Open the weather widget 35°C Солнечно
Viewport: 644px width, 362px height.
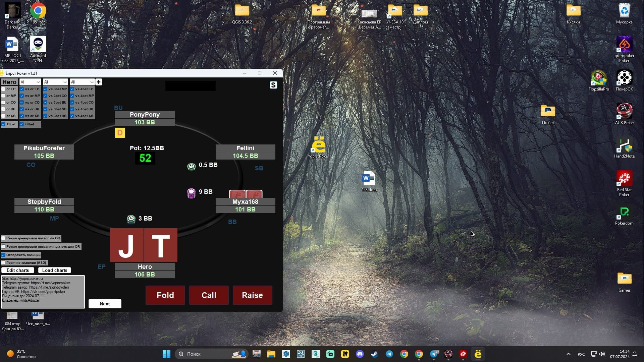pyautogui.click(x=22, y=354)
